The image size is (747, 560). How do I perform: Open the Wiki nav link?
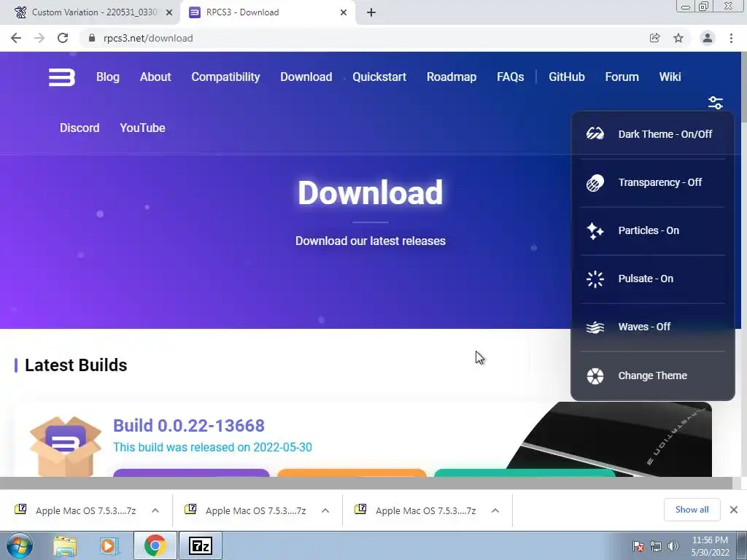click(670, 77)
